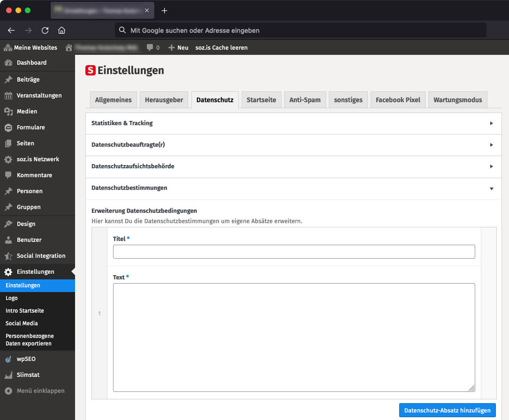
Task: Click the Slimstat chart icon
Action: [8, 375]
